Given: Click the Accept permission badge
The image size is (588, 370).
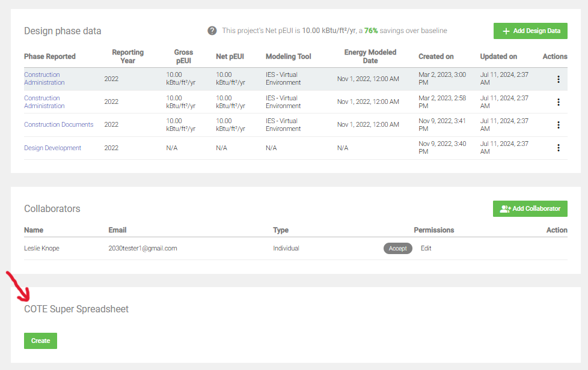Looking at the screenshot, I should pyautogui.click(x=398, y=248).
